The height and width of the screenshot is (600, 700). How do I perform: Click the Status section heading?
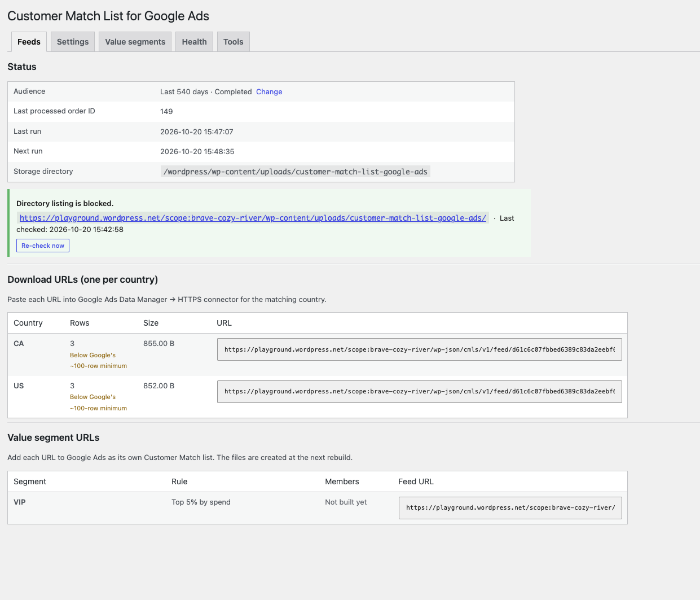point(22,67)
